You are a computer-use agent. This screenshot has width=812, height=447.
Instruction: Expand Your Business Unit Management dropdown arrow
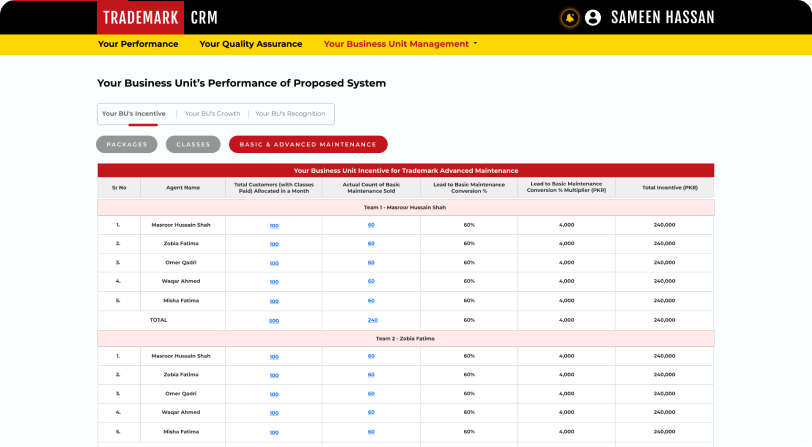[x=475, y=44]
